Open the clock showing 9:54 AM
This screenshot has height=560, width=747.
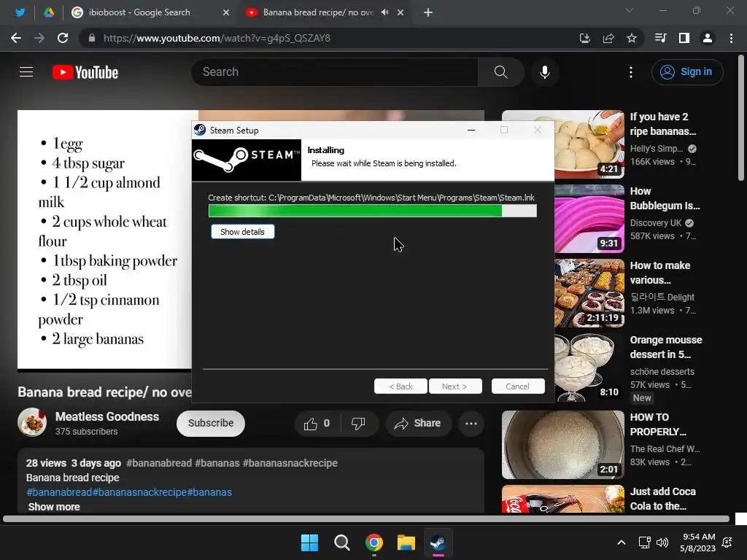(x=699, y=542)
